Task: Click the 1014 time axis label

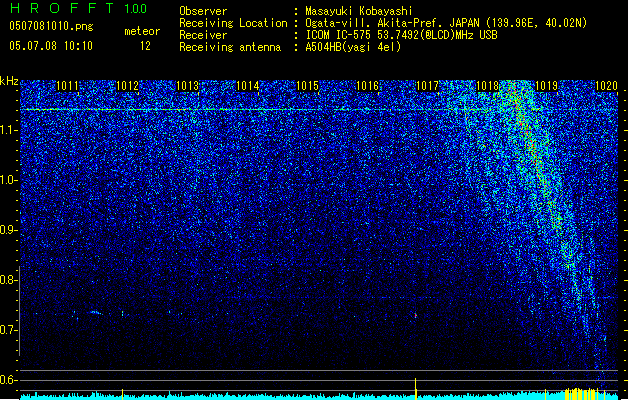Action: (248, 86)
